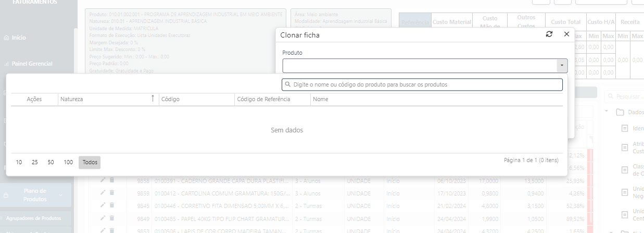Set page size to 25 items
The width and height of the screenshot is (644, 233).
pos(34,163)
